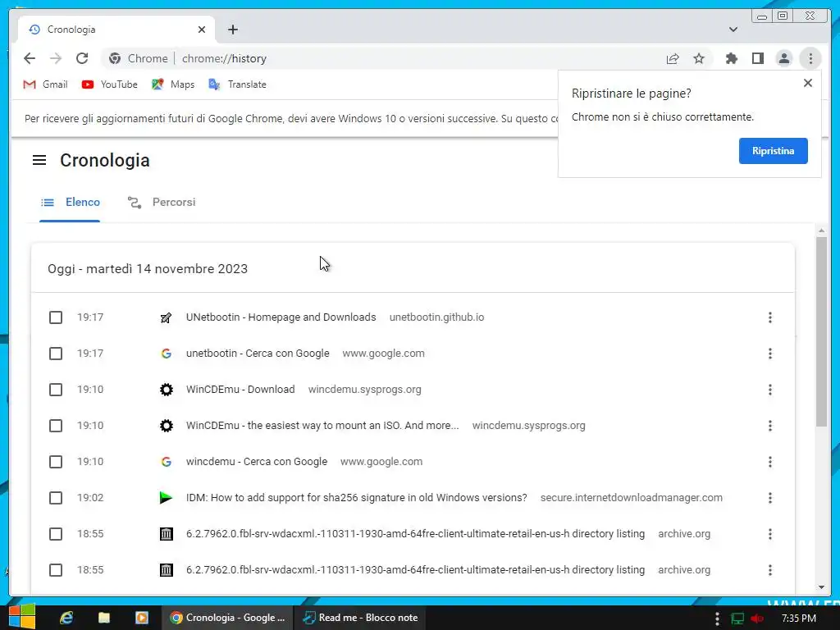Open actions menu for UNetbootin Homepage entry
The width and height of the screenshot is (840, 630).
click(x=769, y=317)
